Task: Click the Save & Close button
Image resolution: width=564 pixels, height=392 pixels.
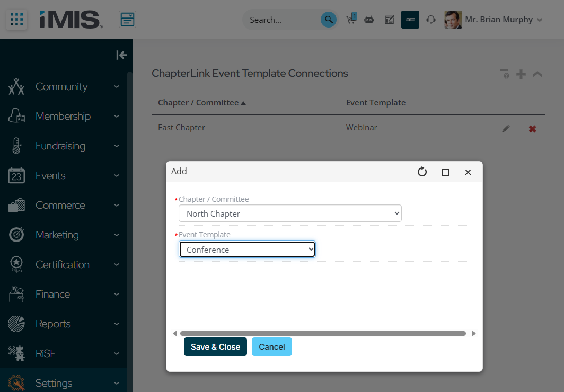Action: click(215, 347)
